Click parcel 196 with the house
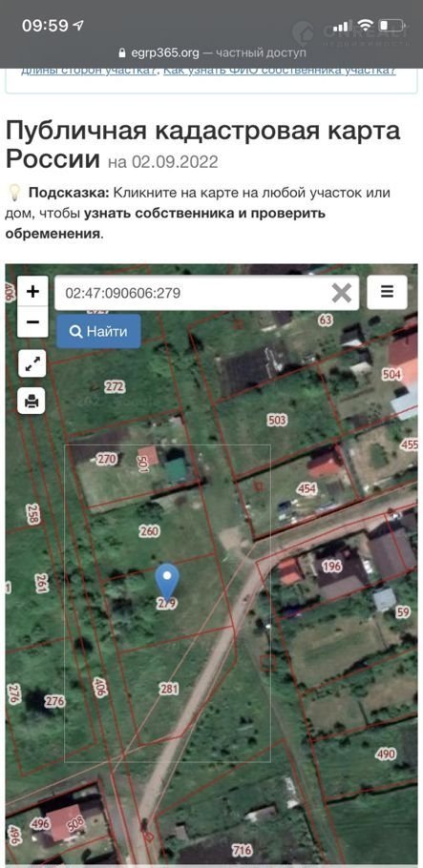The height and width of the screenshot is (868, 423). click(x=331, y=567)
